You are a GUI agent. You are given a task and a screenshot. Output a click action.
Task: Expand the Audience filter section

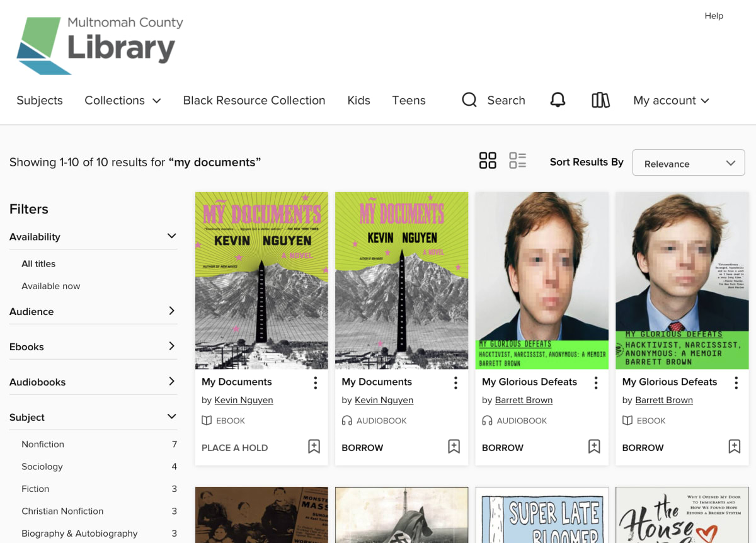pos(93,311)
